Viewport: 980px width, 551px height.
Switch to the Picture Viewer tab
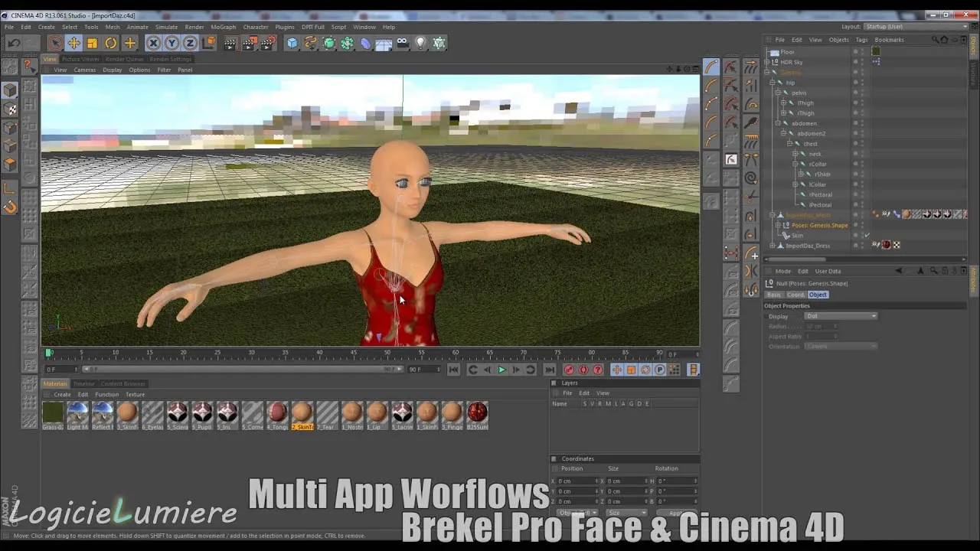pos(80,59)
